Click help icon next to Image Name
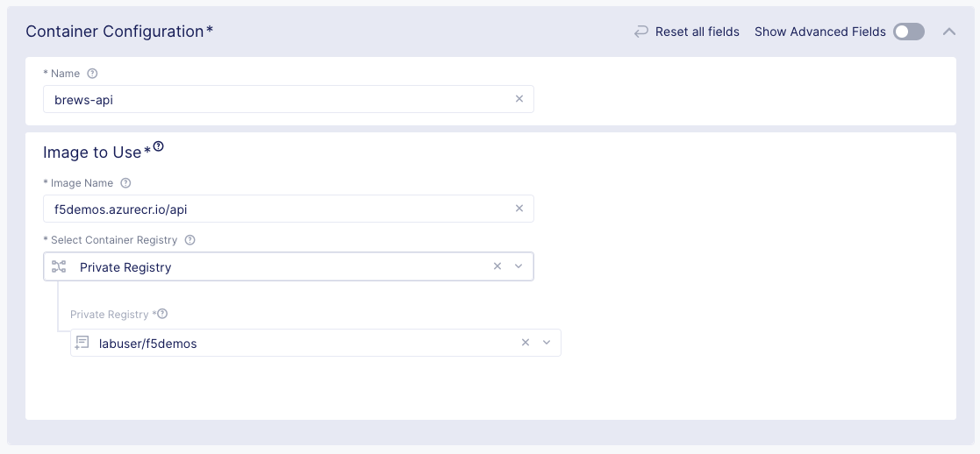 tap(125, 183)
